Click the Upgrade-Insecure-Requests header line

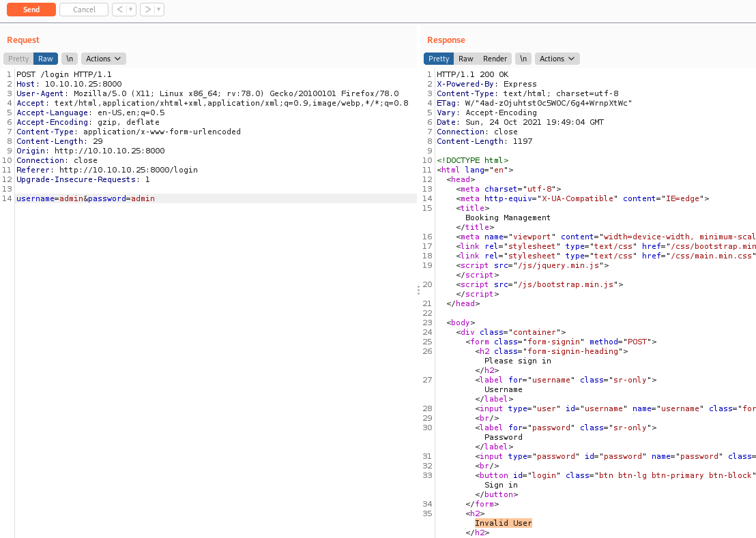[83, 179]
